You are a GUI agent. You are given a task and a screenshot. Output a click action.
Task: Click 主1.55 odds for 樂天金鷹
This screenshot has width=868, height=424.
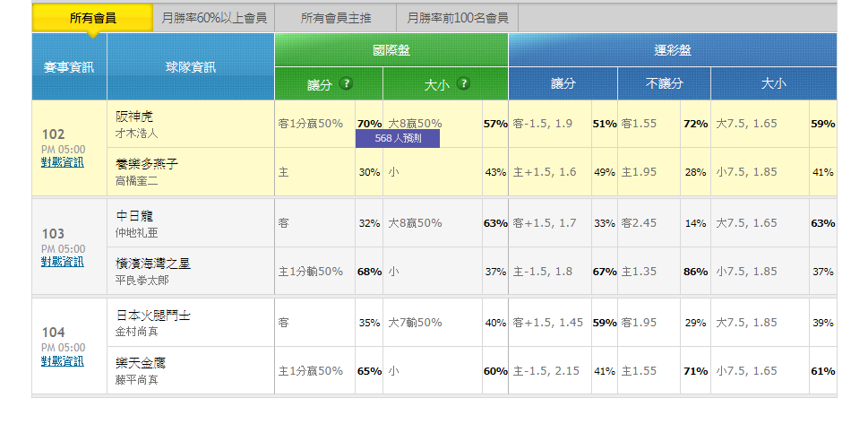click(x=639, y=371)
